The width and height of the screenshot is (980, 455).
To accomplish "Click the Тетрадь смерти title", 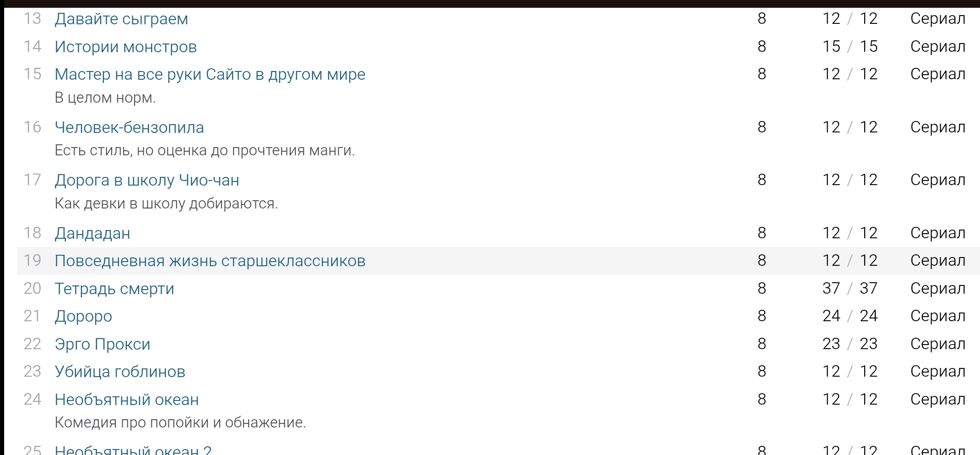I will [x=114, y=289].
